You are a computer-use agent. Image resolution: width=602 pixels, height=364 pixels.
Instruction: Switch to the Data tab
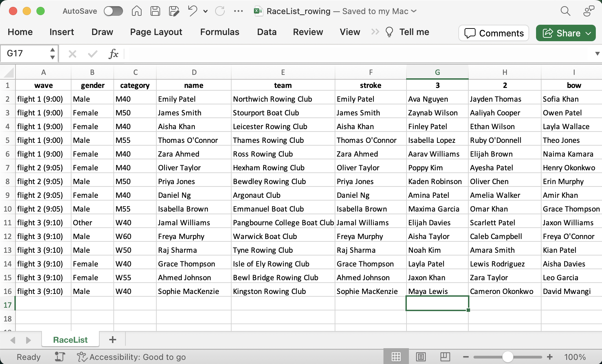pyautogui.click(x=267, y=32)
